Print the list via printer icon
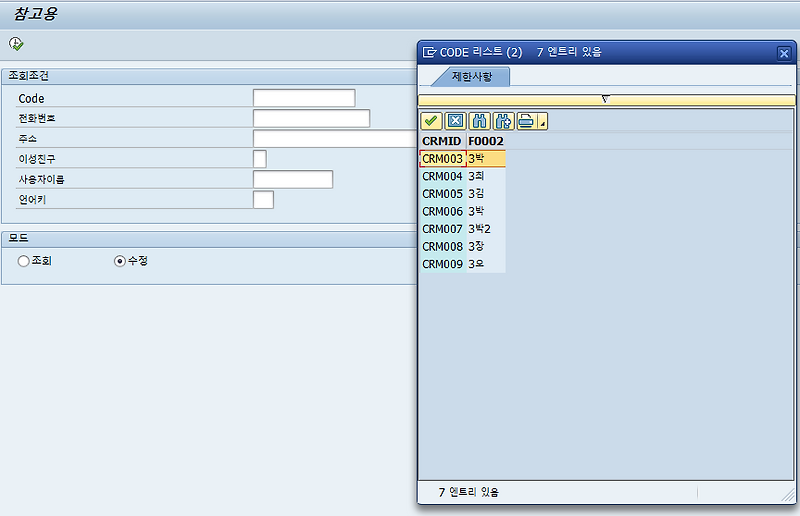Screen dimensions: 800x516 pos(527,121)
